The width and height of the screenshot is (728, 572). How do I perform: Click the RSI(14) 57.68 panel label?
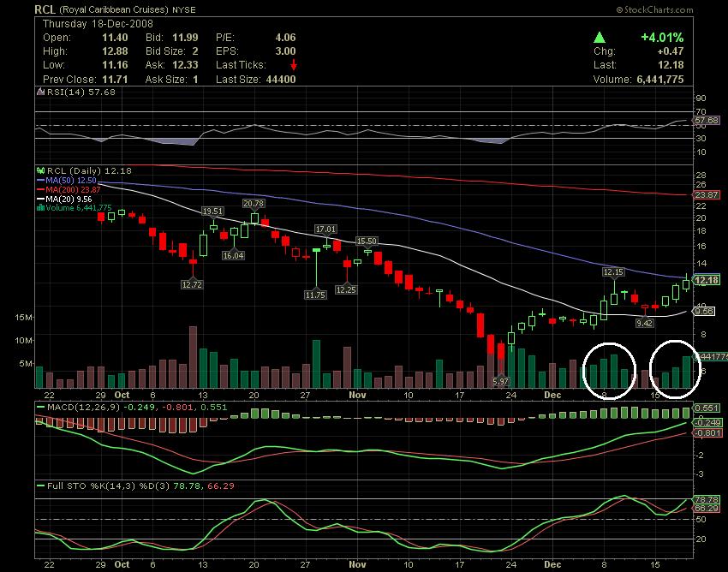81,92
